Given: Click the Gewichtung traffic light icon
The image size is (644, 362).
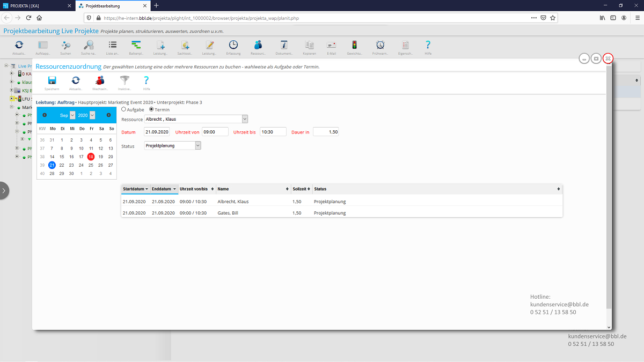Looking at the screenshot, I should [354, 45].
